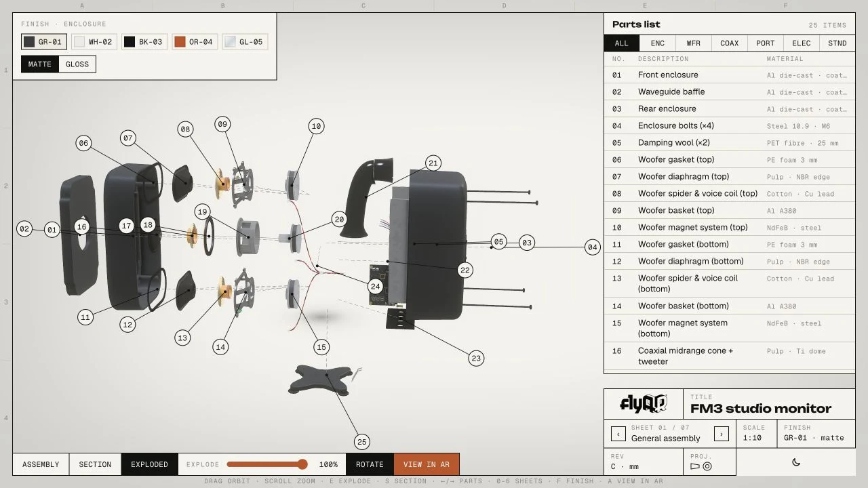Select 'Rear enclosure' parts row
This screenshot has height=488, width=868.
(730, 109)
